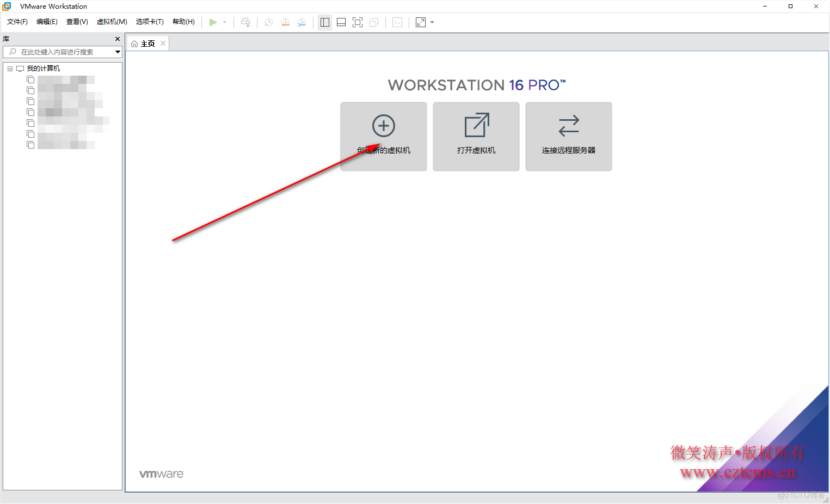Click the green power-on play icon
This screenshot has height=504, width=830.
tap(213, 22)
